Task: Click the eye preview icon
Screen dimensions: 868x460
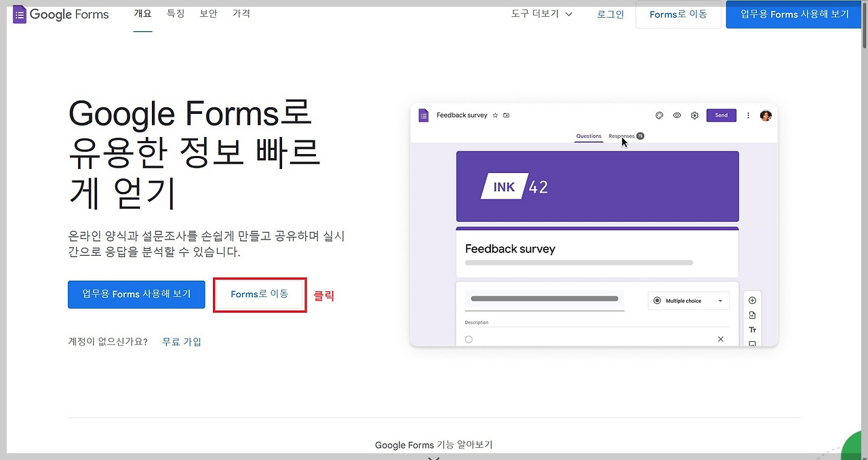Action: coord(677,115)
